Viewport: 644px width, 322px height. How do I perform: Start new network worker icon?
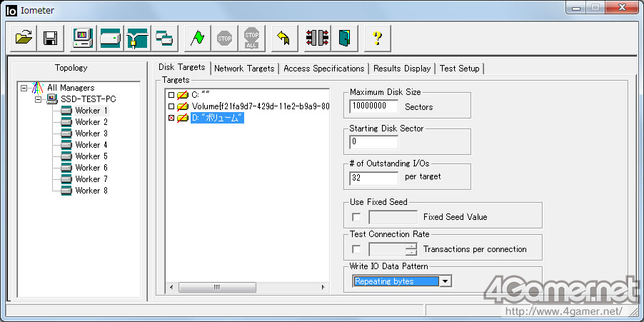(138, 38)
